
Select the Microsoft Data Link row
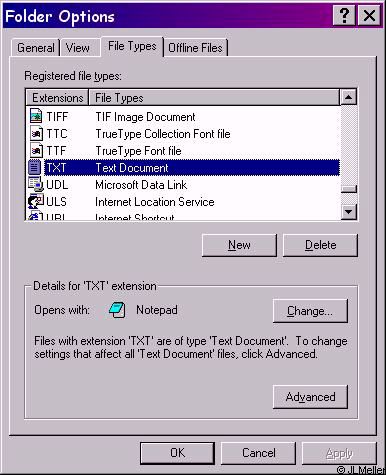tap(183, 185)
